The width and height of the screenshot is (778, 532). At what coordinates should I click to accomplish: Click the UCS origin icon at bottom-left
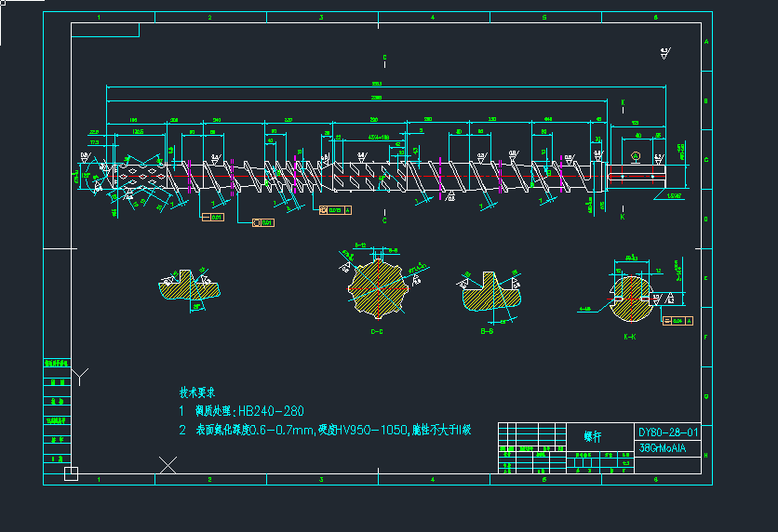[71, 474]
